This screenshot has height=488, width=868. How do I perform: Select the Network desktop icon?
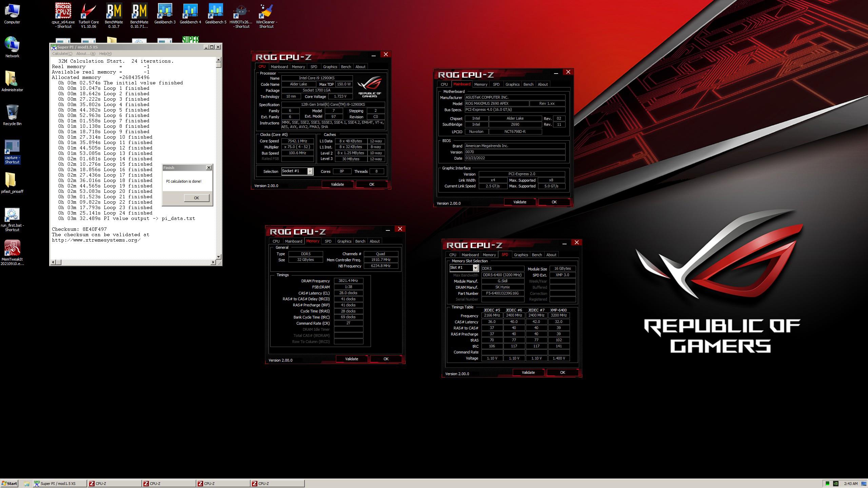coord(12,47)
